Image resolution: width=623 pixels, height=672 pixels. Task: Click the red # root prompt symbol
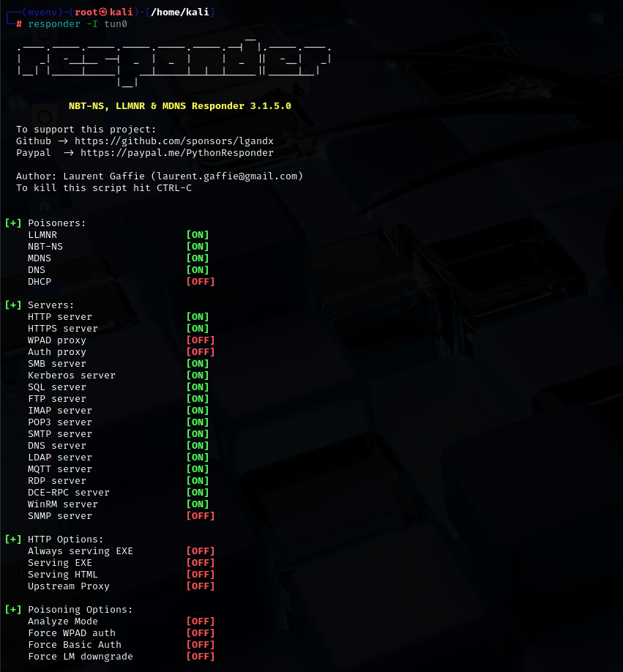[x=19, y=24]
